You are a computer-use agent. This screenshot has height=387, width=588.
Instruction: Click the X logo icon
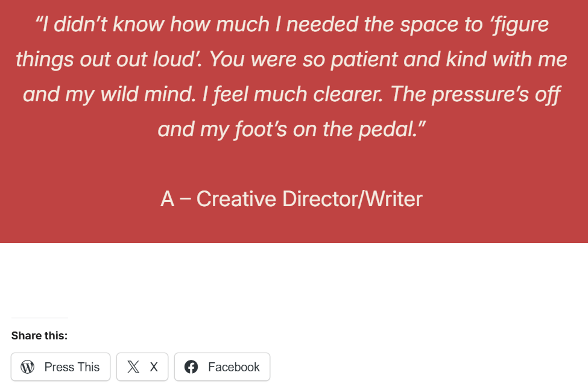(133, 367)
